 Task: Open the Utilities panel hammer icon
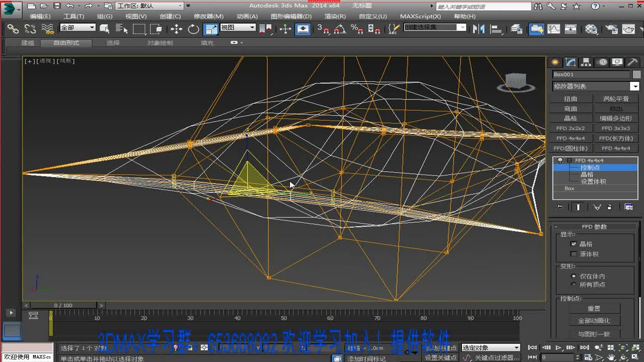click(632, 62)
